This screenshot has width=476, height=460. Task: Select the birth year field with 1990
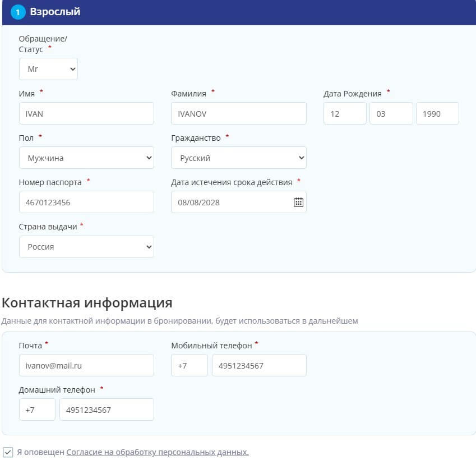click(437, 113)
